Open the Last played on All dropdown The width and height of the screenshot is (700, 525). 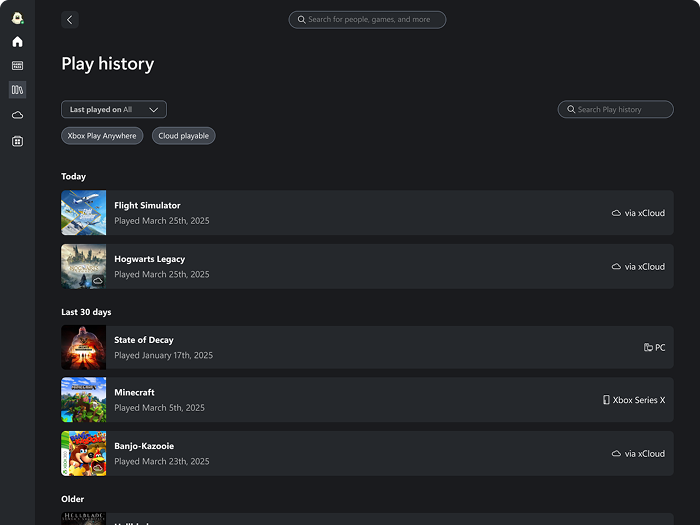[x=114, y=109]
